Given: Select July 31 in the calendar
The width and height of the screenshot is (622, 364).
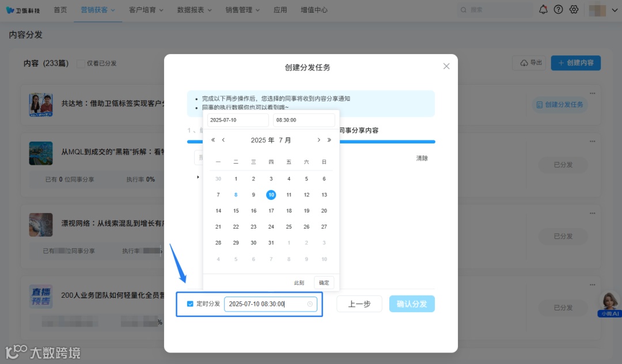Looking at the screenshot, I should (271, 242).
